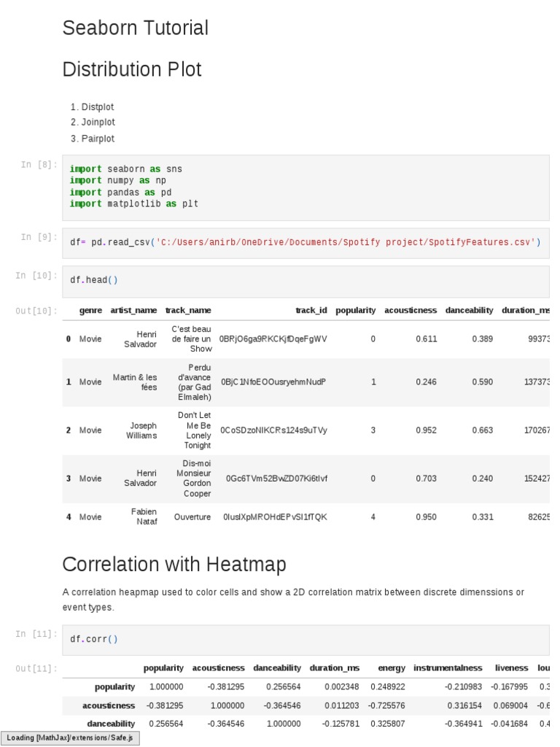560x747 pixels.
Task: Select the Distplot list item
Action: click(x=98, y=107)
